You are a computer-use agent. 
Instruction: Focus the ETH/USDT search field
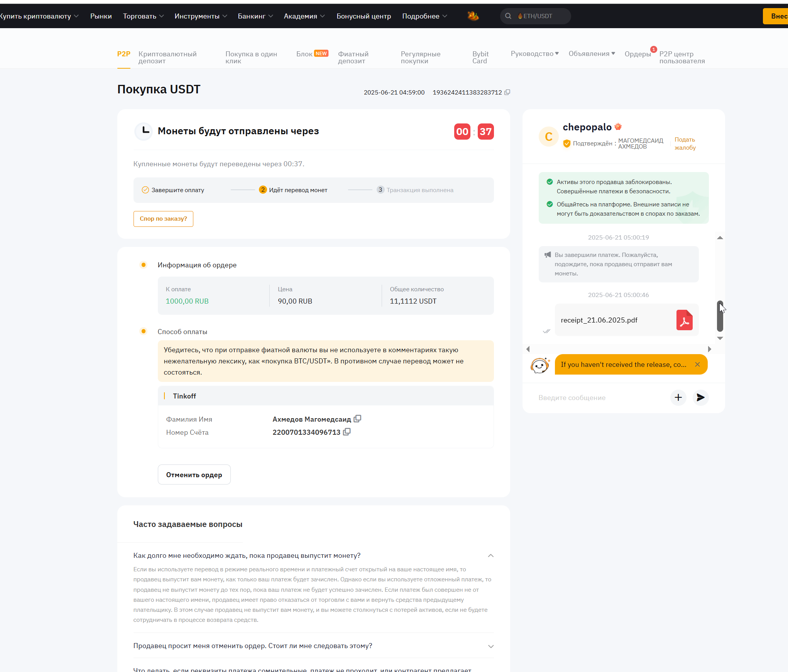click(x=536, y=16)
